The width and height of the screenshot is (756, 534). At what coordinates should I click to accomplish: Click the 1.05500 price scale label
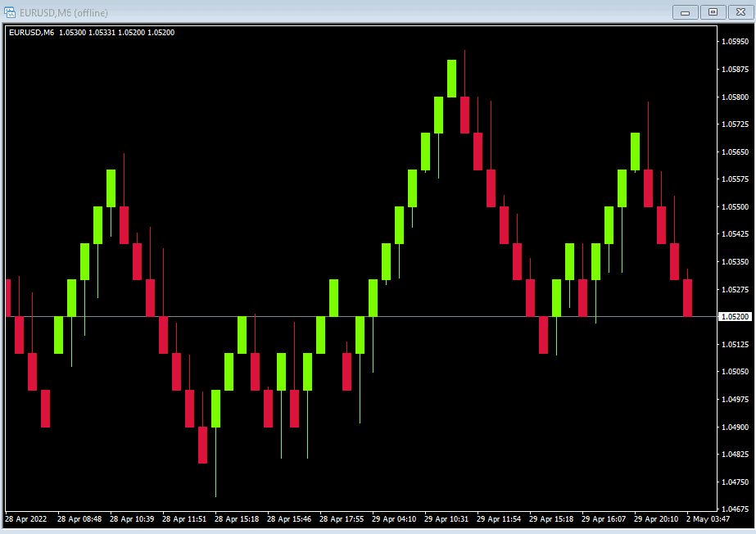(x=735, y=206)
